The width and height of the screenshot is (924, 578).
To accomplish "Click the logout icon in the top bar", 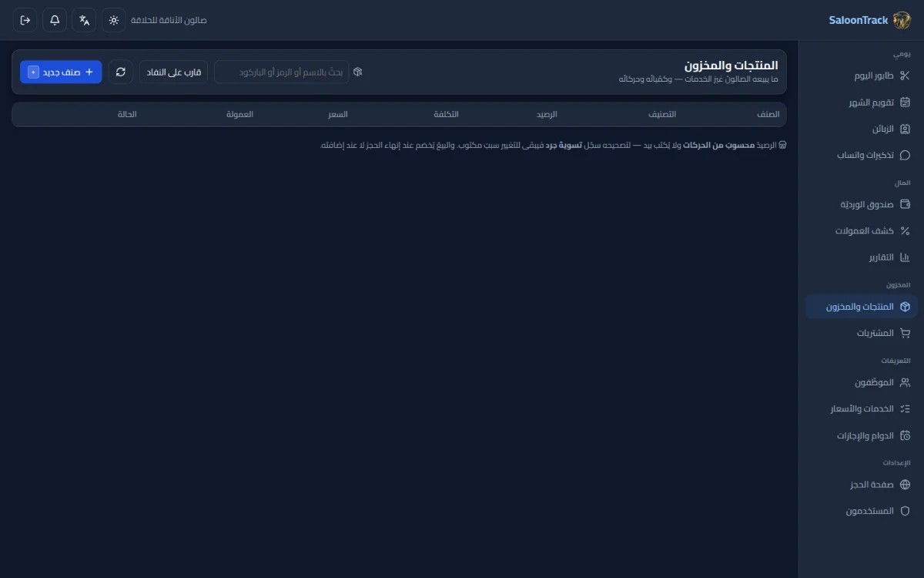I will pos(25,20).
